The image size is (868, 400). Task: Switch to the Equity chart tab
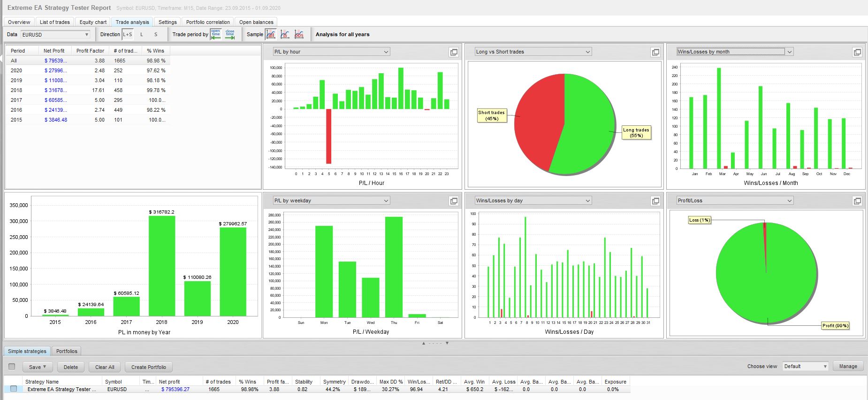click(93, 22)
